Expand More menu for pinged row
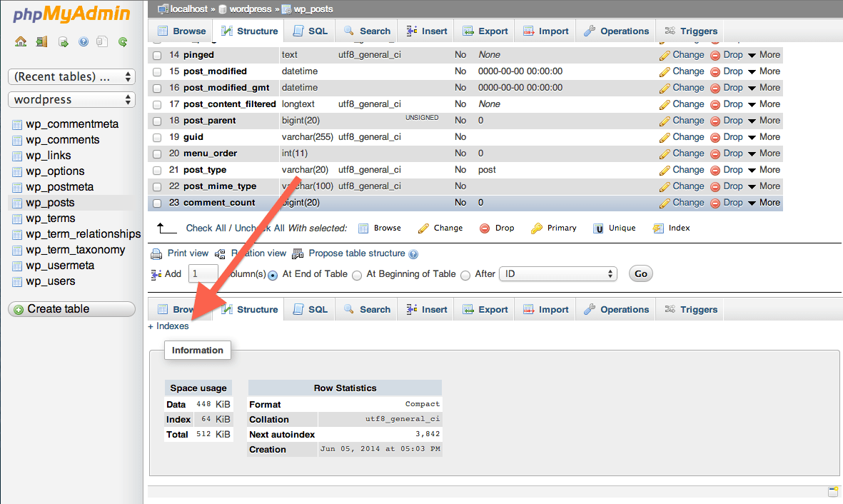This screenshot has width=843, height=504. pos(764,55)
